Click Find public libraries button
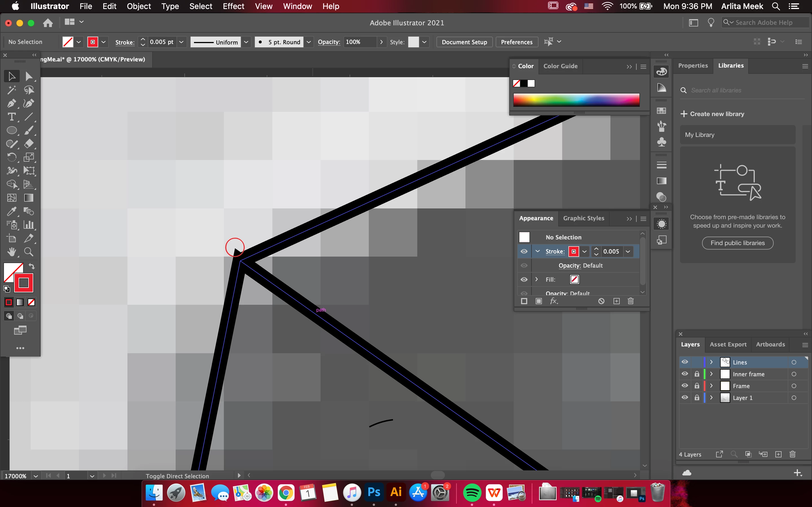 pos(737,243)
